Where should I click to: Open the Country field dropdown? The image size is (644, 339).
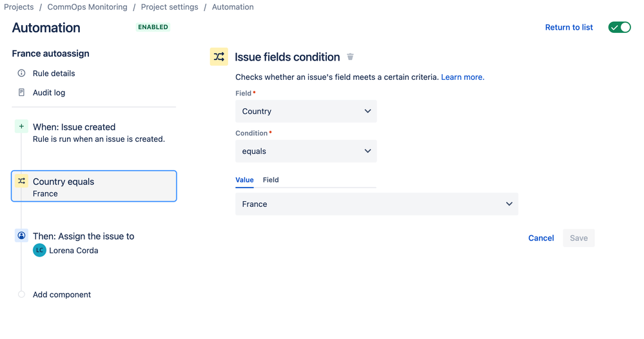click(306, 111)
